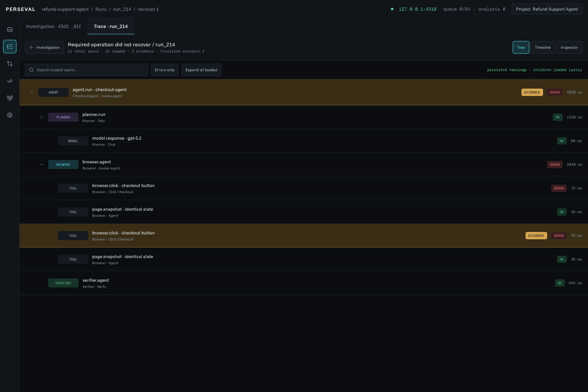
Task: Open run_214 breadcrumb link
Action: [x=122, y=9]
